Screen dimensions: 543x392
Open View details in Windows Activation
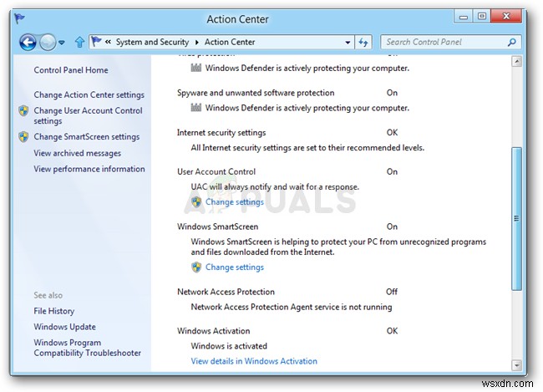(x=254, y=361)
